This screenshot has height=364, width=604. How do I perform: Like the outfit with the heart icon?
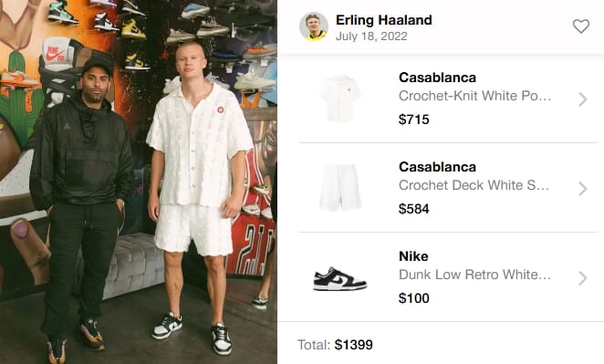(581, 26)
